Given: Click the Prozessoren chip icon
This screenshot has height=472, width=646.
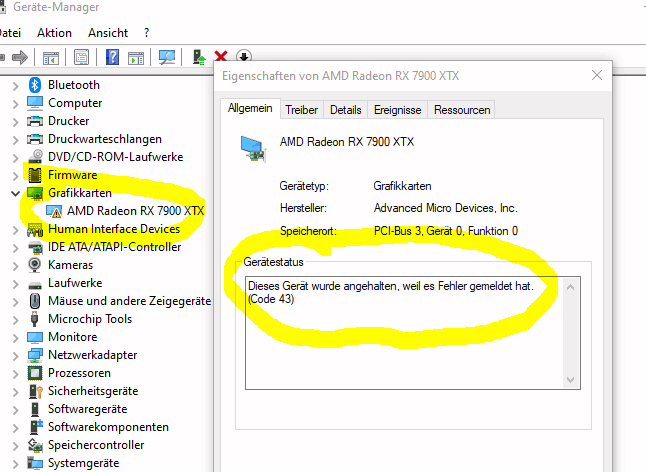Looking at the screenshot, I should pyautogui.click(x=35, y=373).
